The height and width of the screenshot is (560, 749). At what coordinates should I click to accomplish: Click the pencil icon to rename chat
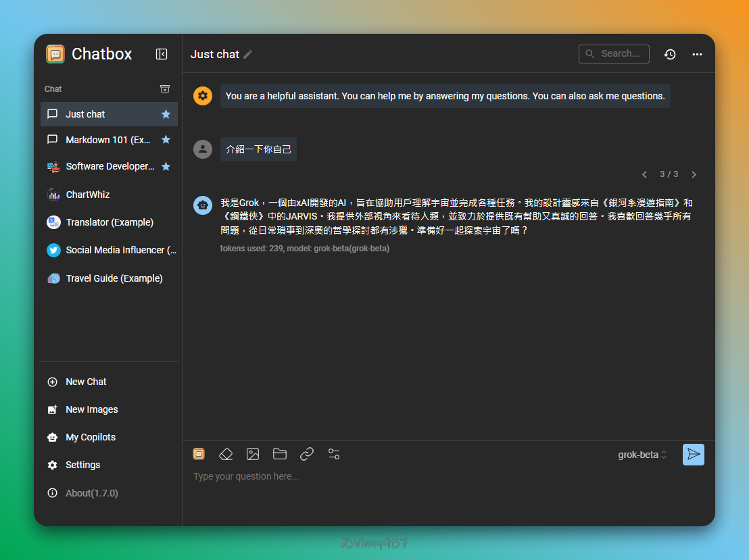coord(248,55)
